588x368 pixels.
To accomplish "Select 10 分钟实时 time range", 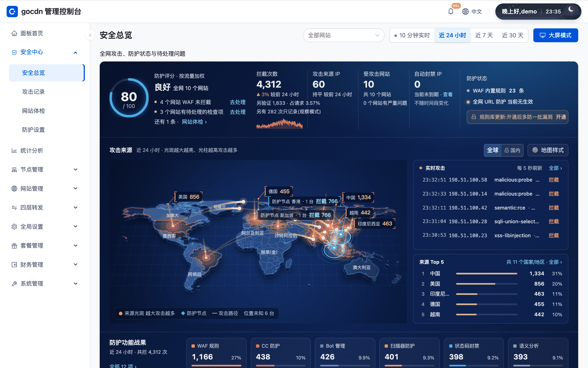I will coord(412,35).
